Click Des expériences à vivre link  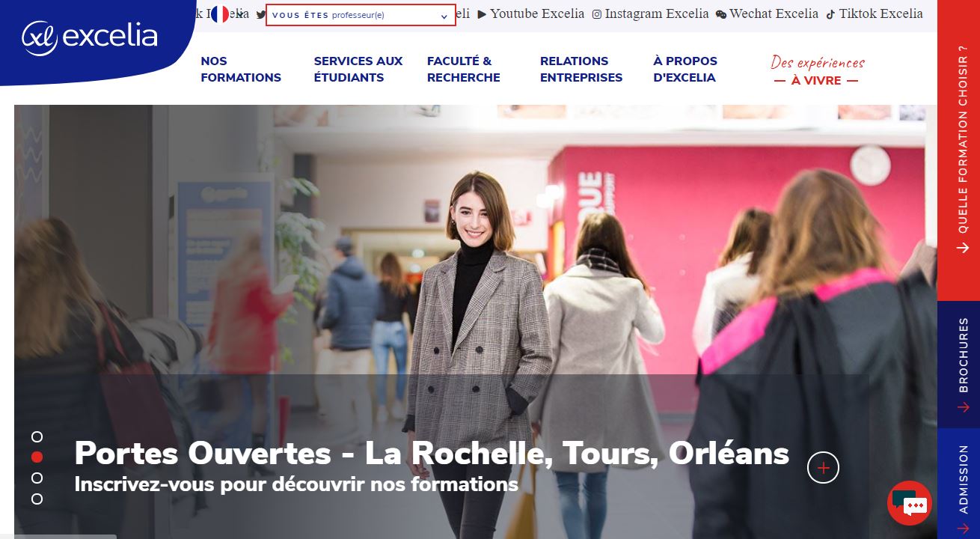coord(817,70)
